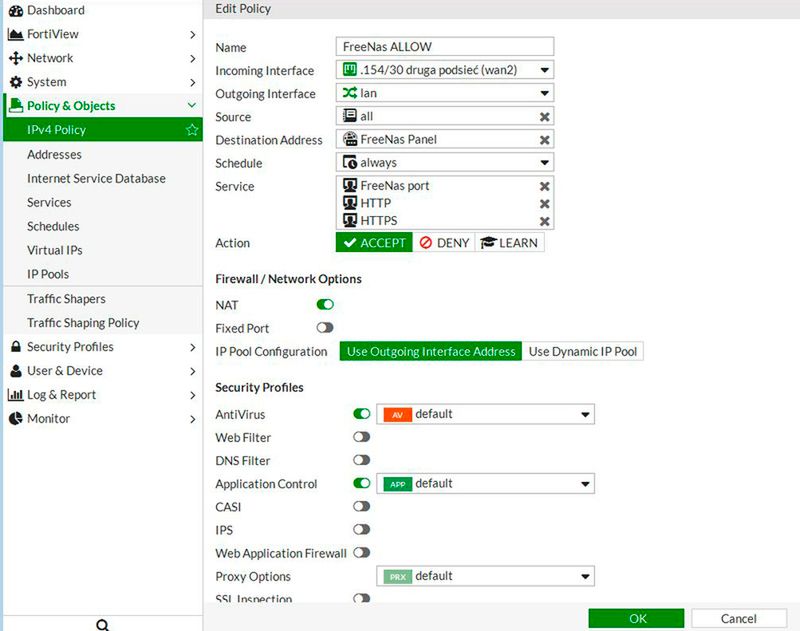Open Internet Service Database item
This screenshot has width=800, height=631.
103,179
